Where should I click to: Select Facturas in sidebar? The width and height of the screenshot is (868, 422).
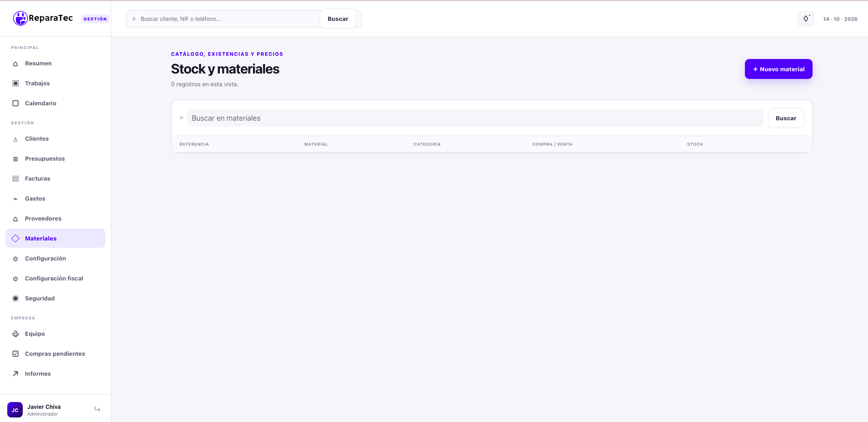coord(55,179)
